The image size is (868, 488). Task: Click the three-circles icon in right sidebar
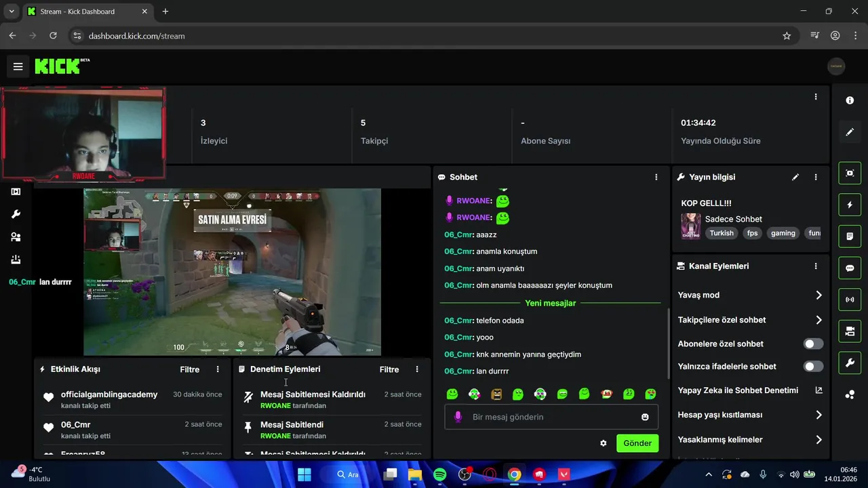click(850, 394)
